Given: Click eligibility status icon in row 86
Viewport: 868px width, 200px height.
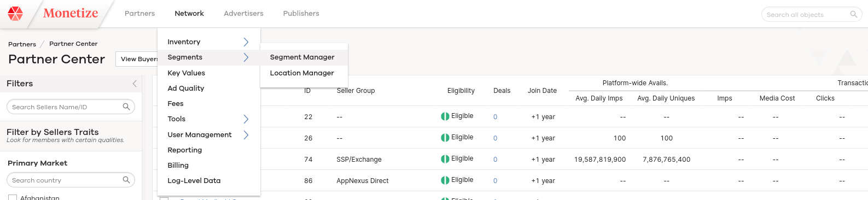Looking at the screenshot, I should point(445,180).
